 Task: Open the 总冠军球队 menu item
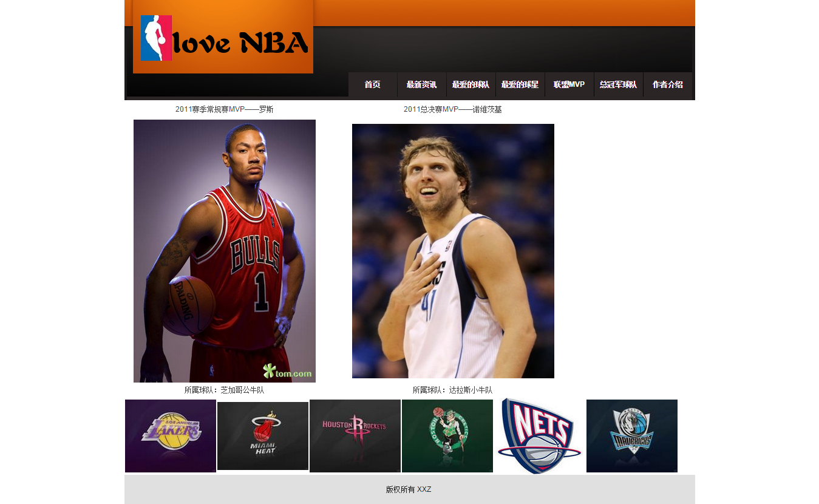[x=619, y=85]
